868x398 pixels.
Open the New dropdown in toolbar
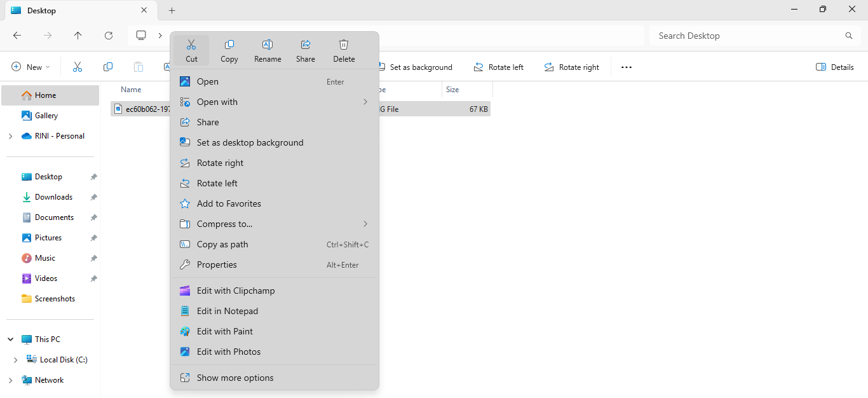[31, 67]
